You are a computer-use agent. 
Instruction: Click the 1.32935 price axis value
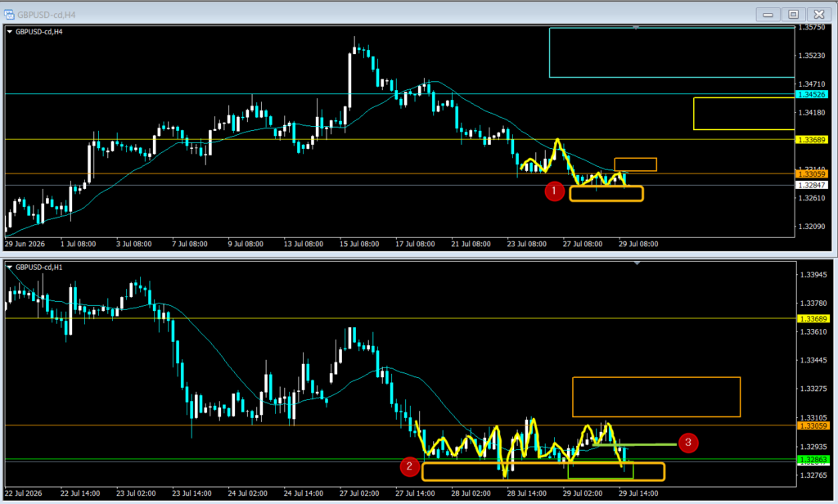813,446
